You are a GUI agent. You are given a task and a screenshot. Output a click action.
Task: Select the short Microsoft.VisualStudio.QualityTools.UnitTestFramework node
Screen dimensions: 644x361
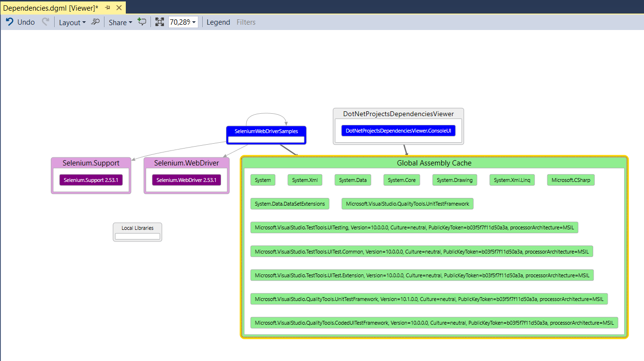pyautogui.click(x=407, y=204)
